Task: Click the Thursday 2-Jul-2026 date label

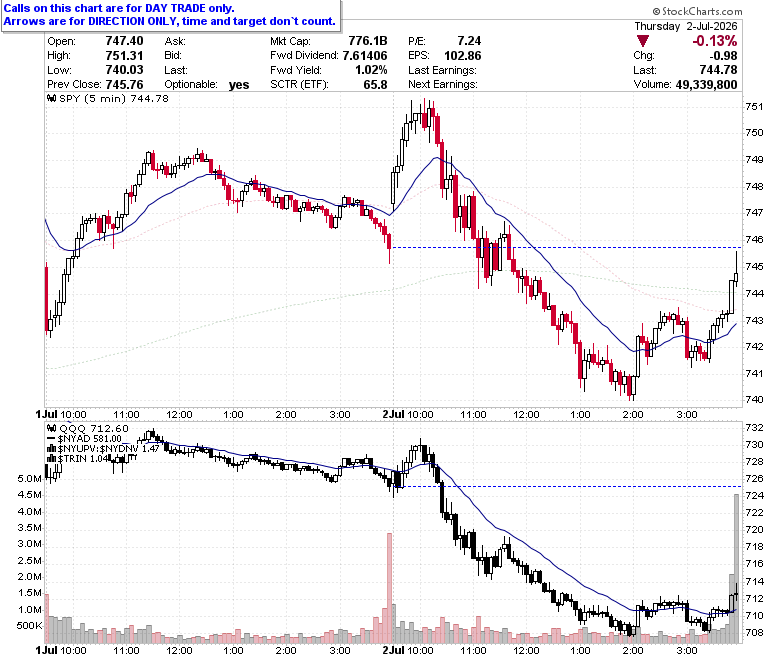Action: (686, 26)
